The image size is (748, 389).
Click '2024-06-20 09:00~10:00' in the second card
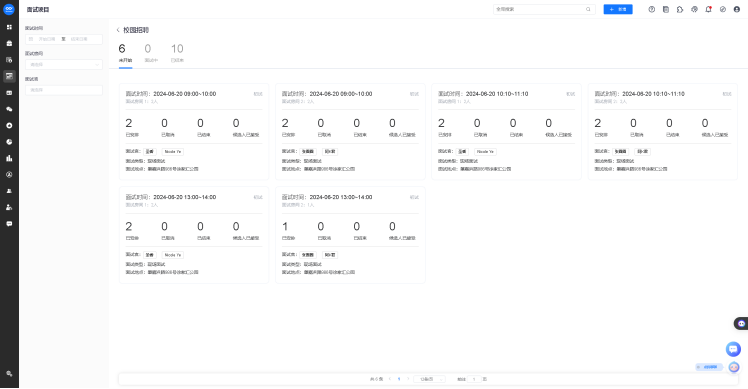coord(341,94)
